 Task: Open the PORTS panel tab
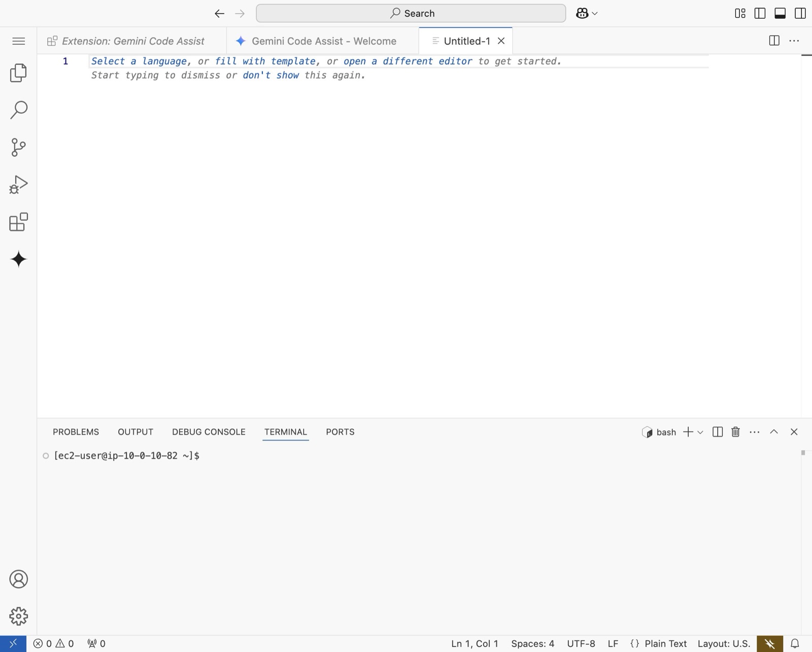(340, 432)
